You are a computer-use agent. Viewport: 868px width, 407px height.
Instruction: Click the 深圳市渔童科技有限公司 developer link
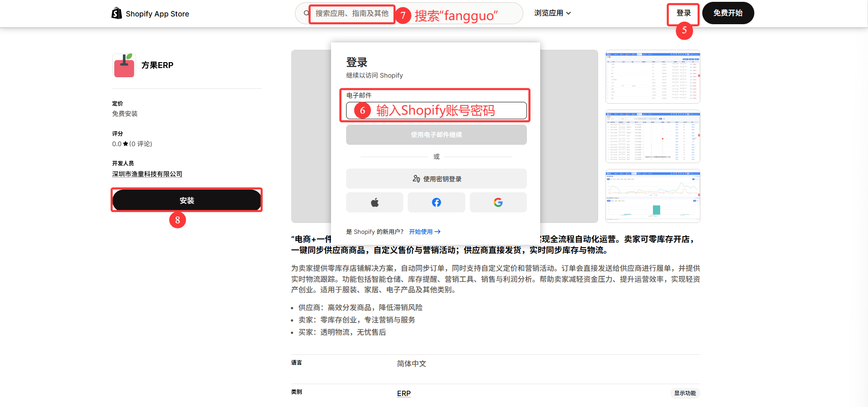(147, 174)
